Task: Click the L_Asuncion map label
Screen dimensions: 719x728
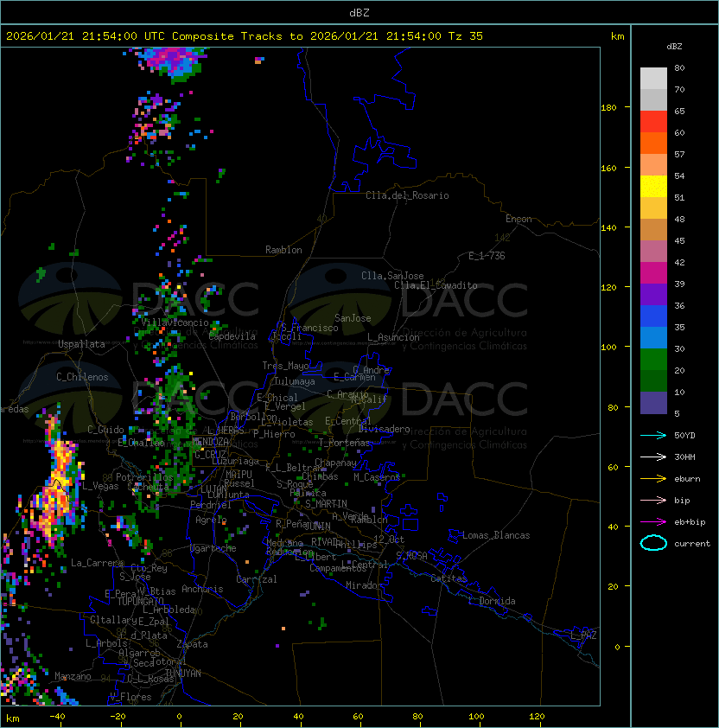Action: 393,336
